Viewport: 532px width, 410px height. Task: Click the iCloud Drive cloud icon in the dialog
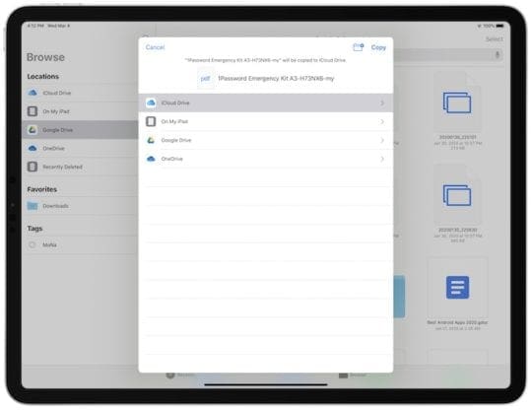pos(151,102)
